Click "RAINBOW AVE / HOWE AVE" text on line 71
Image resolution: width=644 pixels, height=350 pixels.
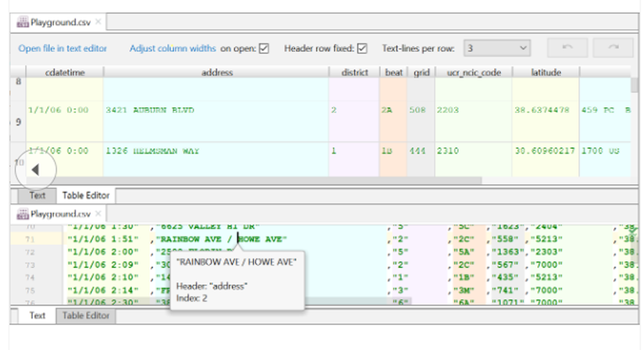222,239
